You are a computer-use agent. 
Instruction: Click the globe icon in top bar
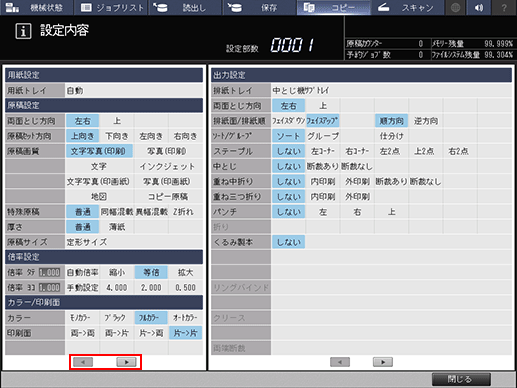[455, 7]
